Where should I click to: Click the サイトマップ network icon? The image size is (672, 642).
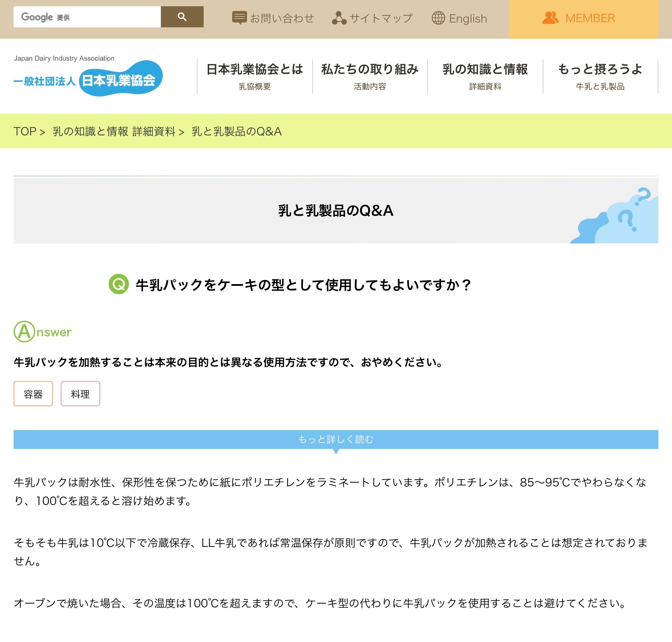click(x=339, y=18)
